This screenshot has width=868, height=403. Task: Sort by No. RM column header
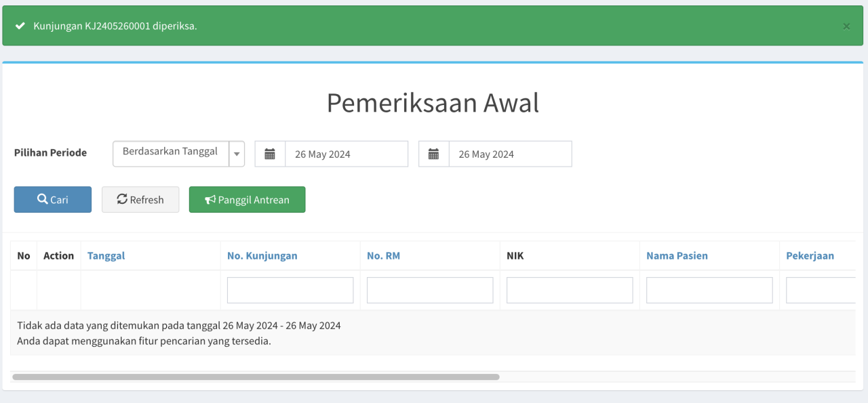click(x=383, y=255)
